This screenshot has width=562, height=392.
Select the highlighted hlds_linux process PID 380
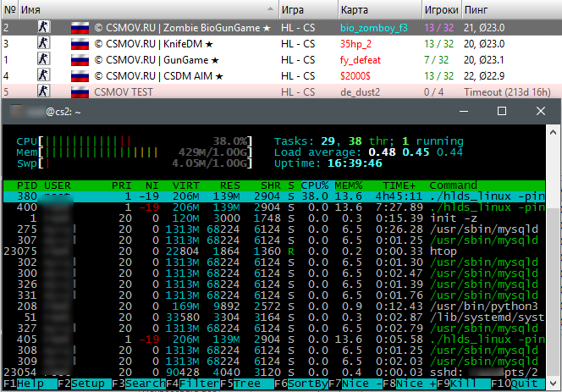[274, 196]
